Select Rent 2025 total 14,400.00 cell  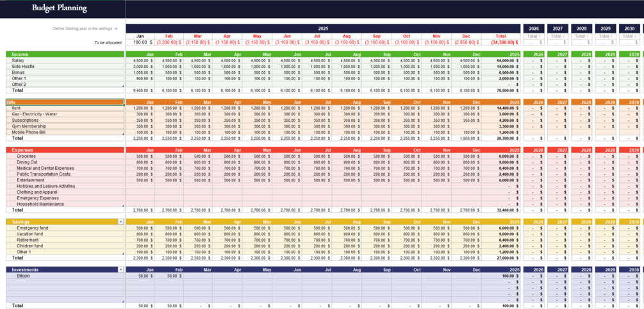click(501, 108)
